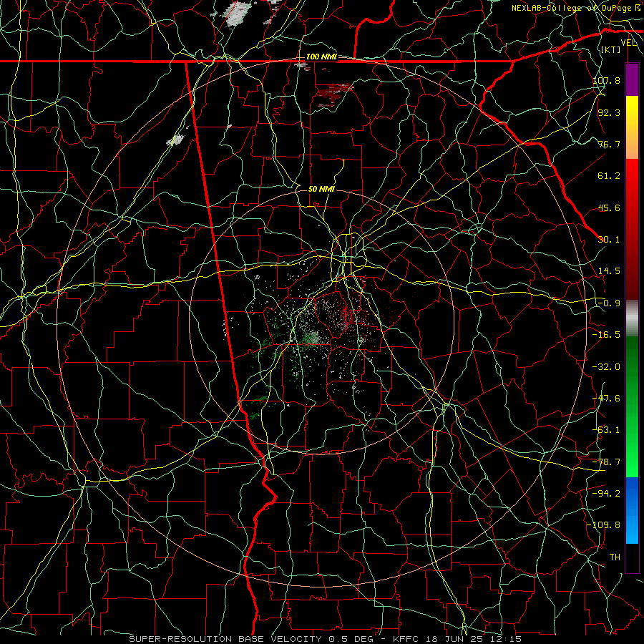644x644 pixels.
Task: Click the 30.1 velocity scale value
Action: [x=609, y=240]
